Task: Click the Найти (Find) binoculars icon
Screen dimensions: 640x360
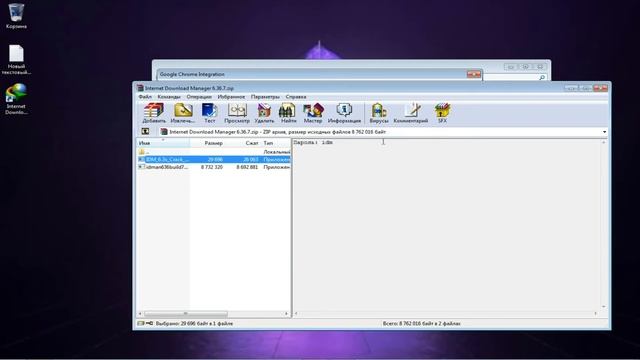Action: tap(288, 113)
